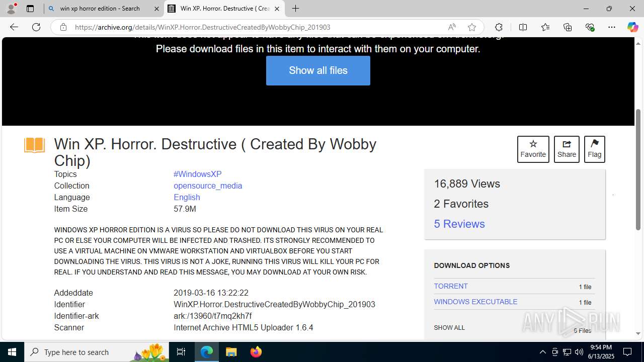Click Addeddate value 2019-03-16 13:22:22
644x362 pixels.
pyautogui.click(x=211, y=293)
